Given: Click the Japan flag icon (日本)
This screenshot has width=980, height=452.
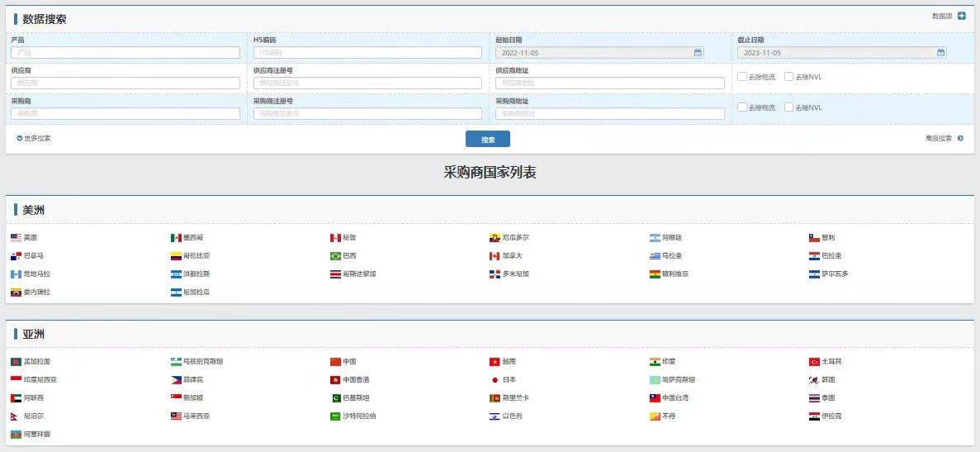Looking at the screenshot, I should [x=495, y=380].
